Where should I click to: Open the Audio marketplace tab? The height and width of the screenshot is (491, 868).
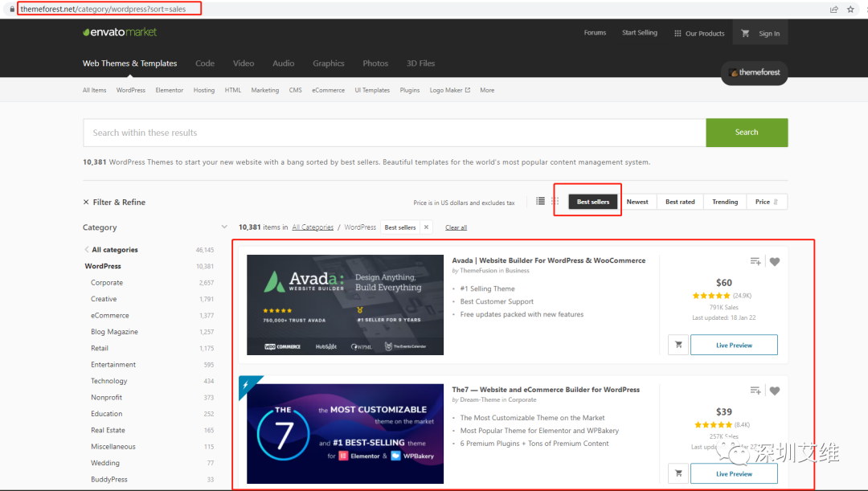tap(284, 63)
